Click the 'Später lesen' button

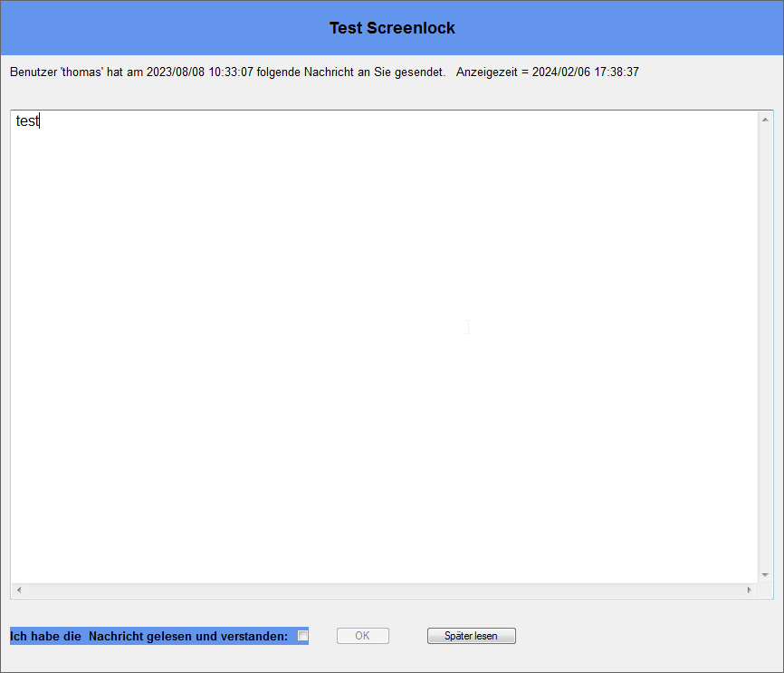(471, 636)
